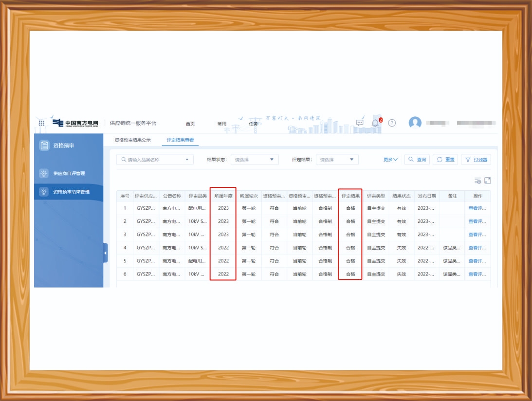
Task: Switch to the 资格预审结果公示 tab
Action: pos(132,140)
